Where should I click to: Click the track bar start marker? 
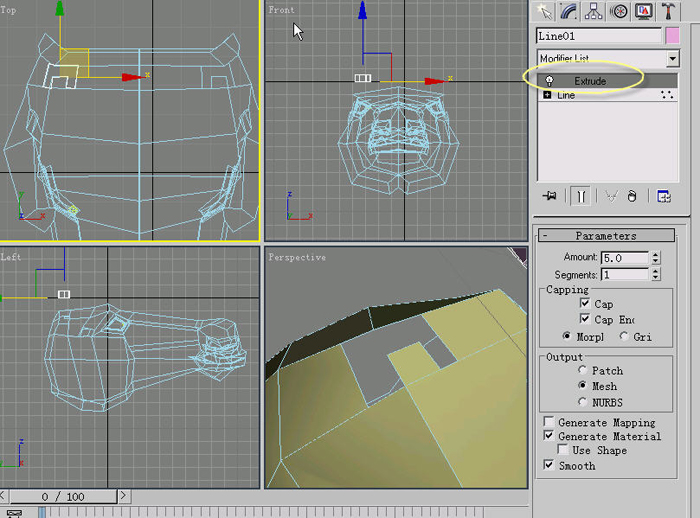[x=42, y=512]
